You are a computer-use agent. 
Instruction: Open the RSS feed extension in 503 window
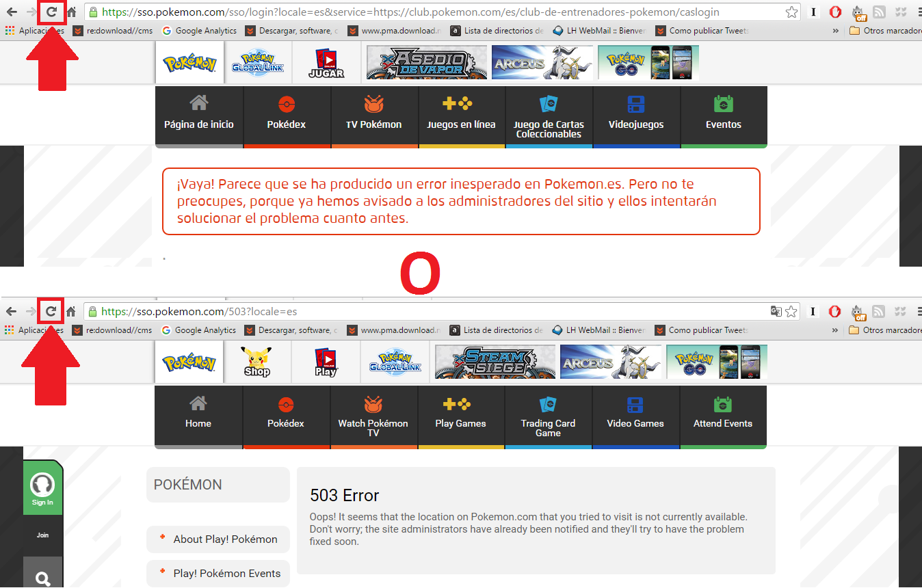[x=880, y=311]
